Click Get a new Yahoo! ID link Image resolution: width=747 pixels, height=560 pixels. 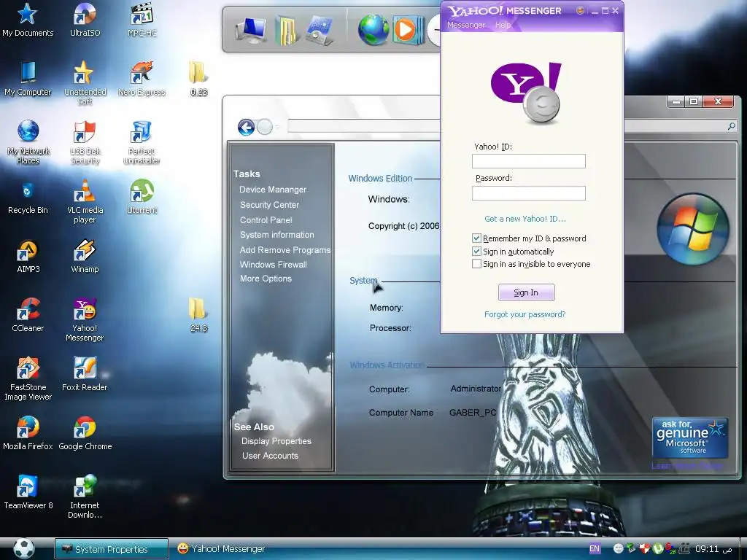525,219
